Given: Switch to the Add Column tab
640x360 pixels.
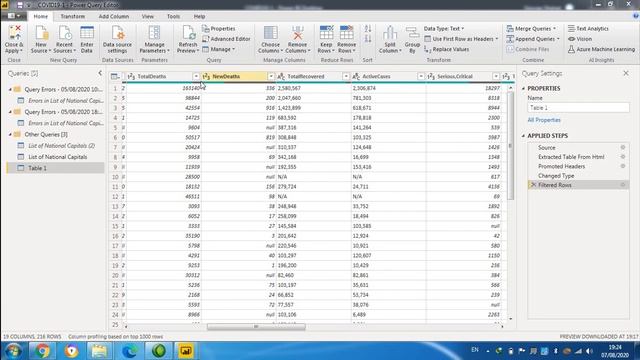Looking at the screenshot, I should pyautogui.click(x=113, y=16).
